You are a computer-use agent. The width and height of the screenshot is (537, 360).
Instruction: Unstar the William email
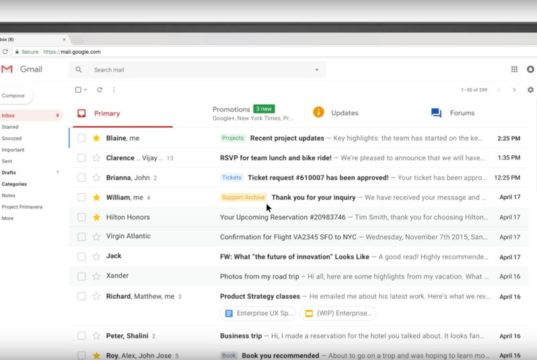click(97, 197)
